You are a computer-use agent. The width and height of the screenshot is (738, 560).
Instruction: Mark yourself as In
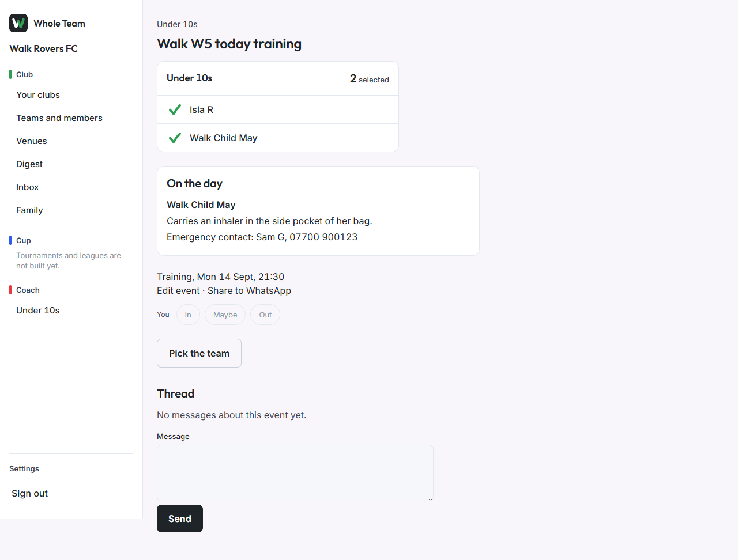[x=188, y=315]
